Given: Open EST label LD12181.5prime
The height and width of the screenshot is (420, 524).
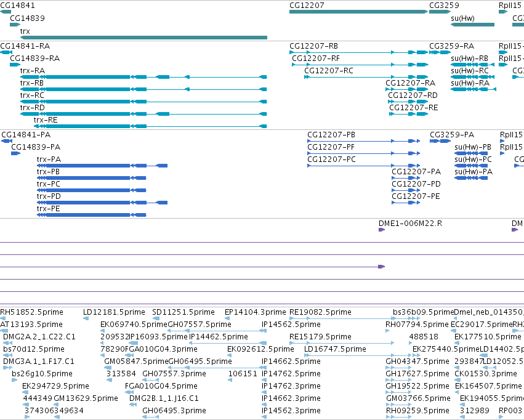Looking at the screenshot, I should (114, 312).
